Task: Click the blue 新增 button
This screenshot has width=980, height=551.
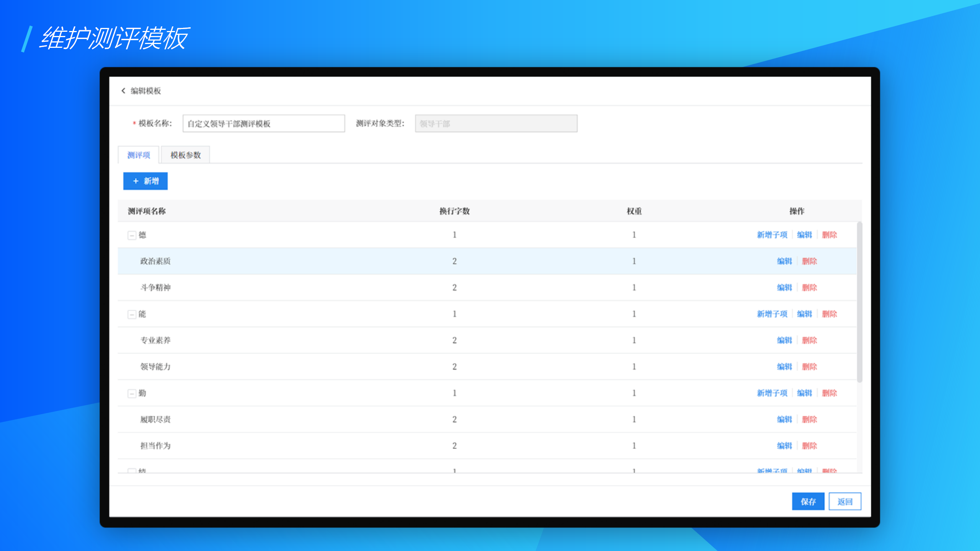Action: click(145, 181)
